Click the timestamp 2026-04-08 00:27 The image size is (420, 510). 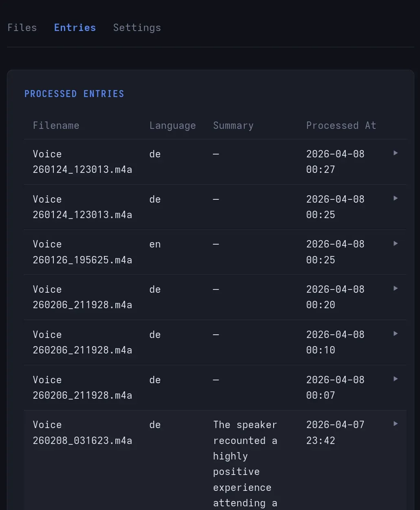pyautogui.click(x=335, y=162)
